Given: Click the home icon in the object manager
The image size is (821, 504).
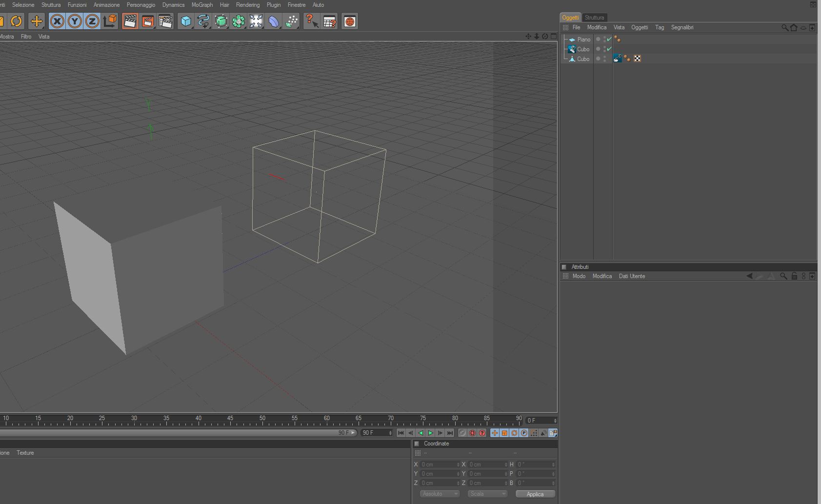Looking at the screenshot, I should point(794,28).
